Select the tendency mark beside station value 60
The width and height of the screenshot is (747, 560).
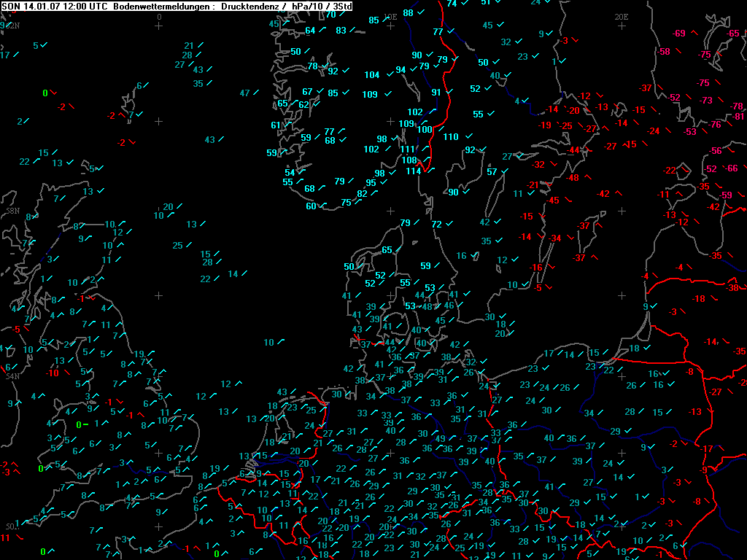[x=324, y=206]
